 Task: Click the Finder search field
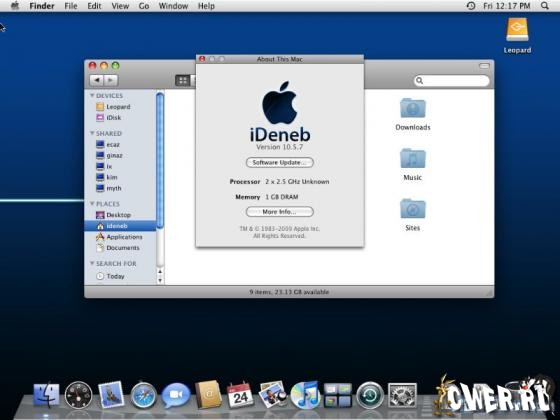coord(452,81)
